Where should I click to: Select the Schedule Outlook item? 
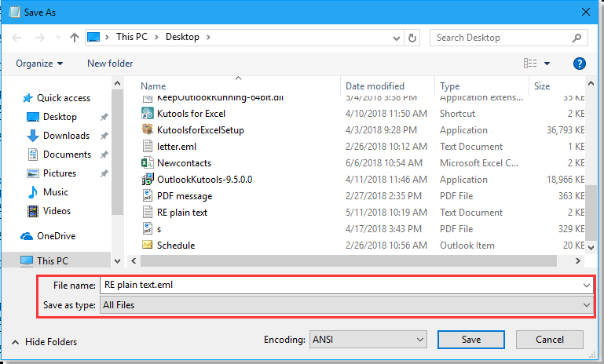click(175, 246)
